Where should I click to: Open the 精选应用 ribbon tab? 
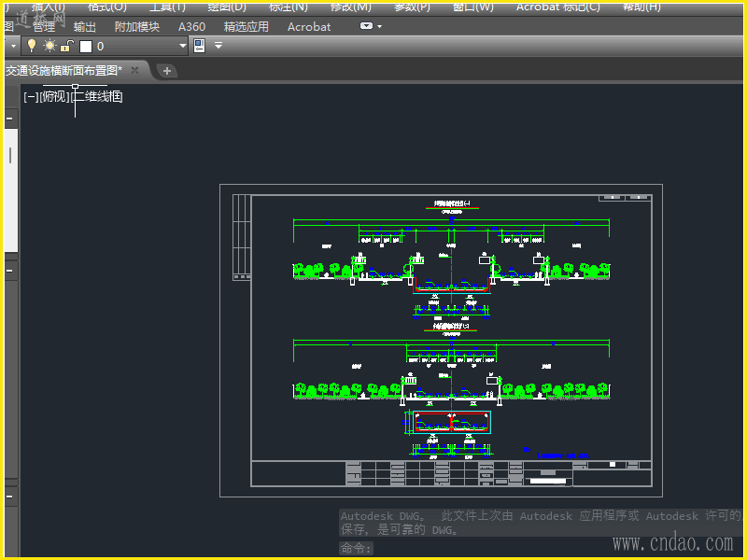coord(247,27)
